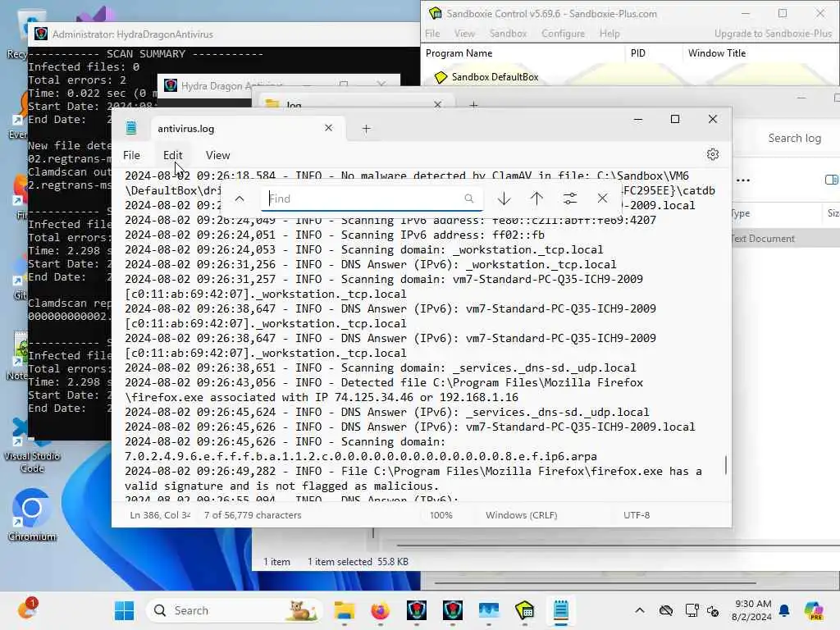Open Sandboxie Control Sandbox menu
Screen dimensions: 840x630
(508, 34)
